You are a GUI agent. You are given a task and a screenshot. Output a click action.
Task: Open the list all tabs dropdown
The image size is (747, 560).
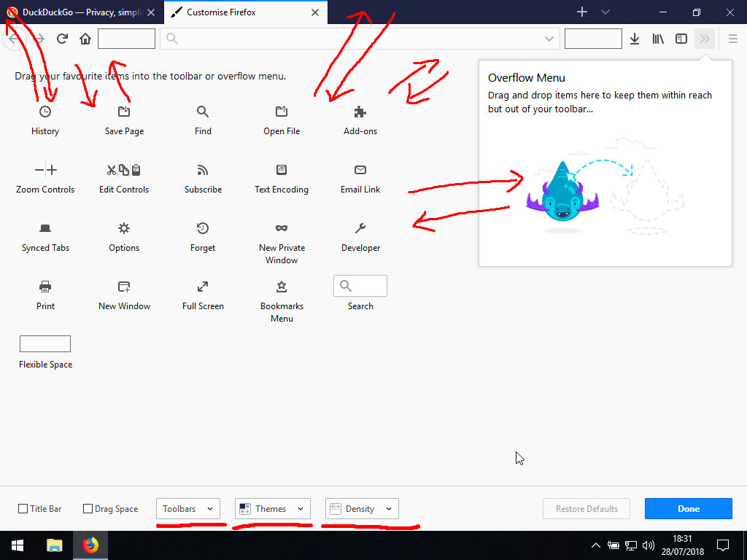(605, 12)
